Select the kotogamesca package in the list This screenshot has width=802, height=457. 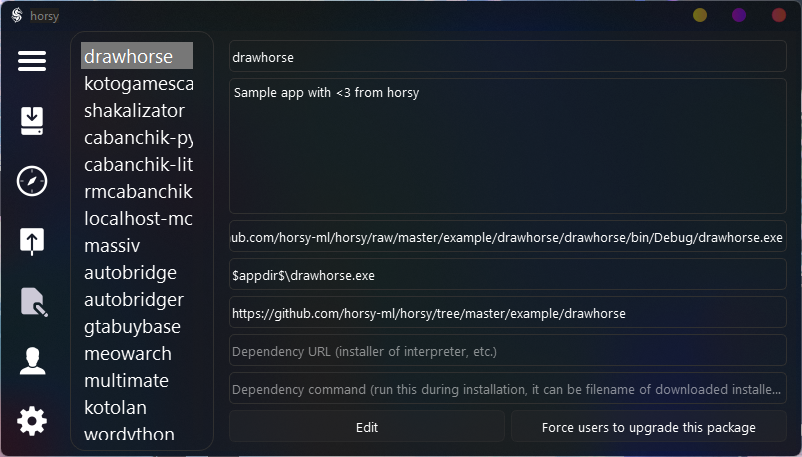click(x=138, y=83)
